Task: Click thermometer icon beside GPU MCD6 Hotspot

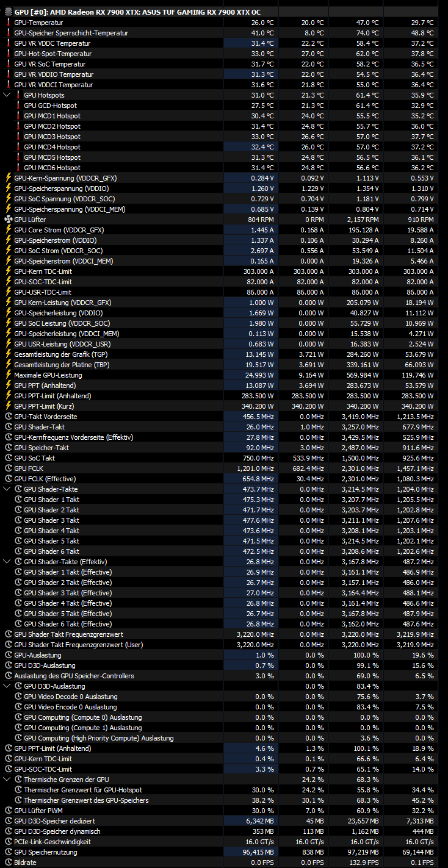Action: pos(18,168)
